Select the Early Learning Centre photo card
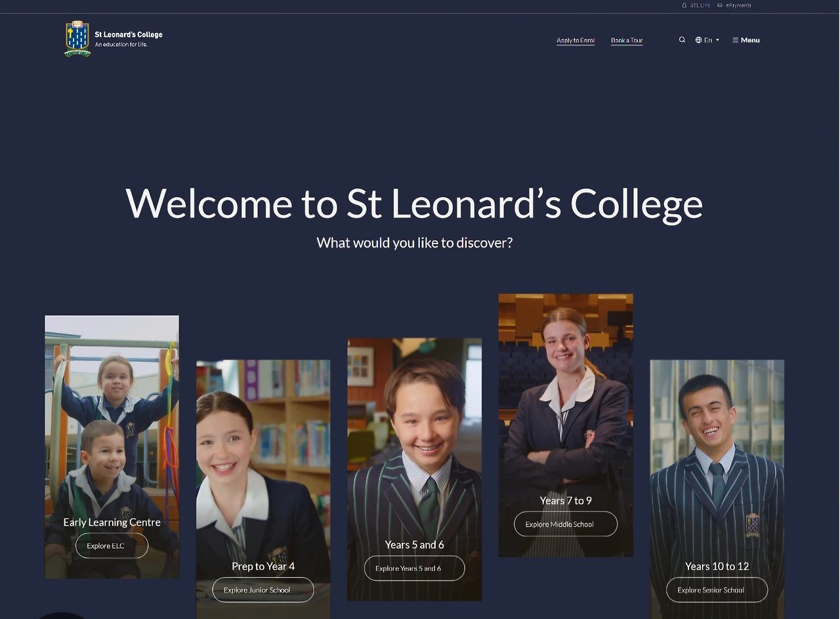 112,447
